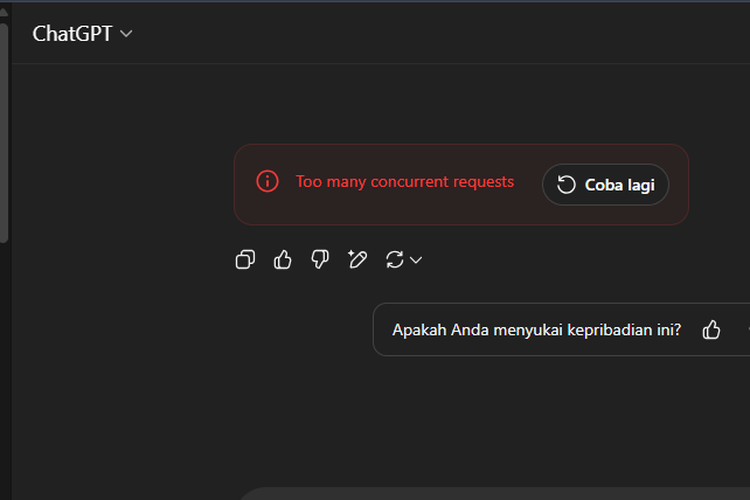Click the Too many concurrent requests text

click(x=405, y=182)
